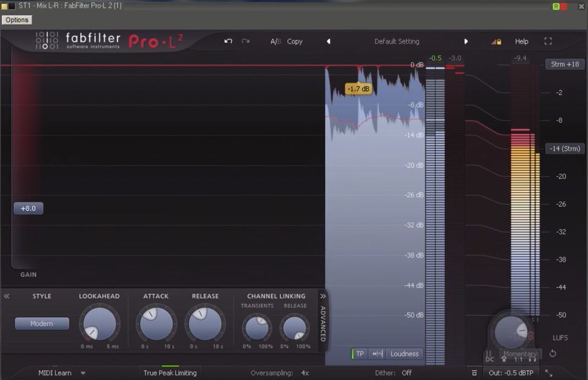Viewport: 588px width, 380px height.
Task: Toggle True Peak Limiting
Action: (x=170, y=373)
